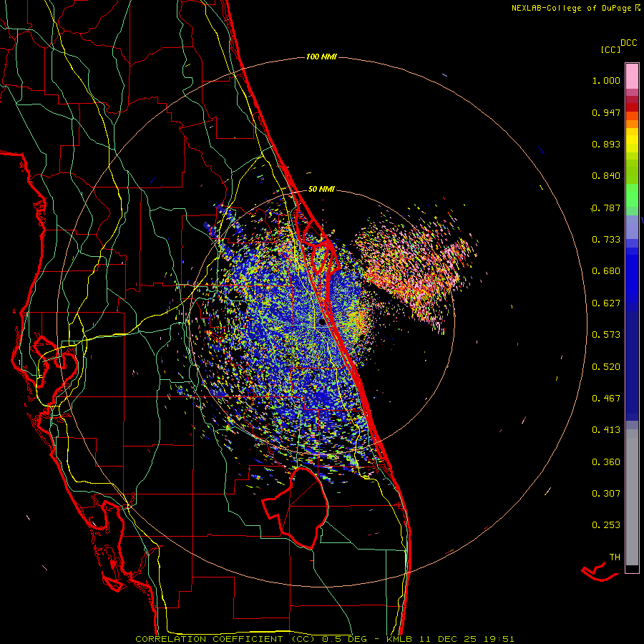644x644 pixels.
Task: Click the 0.253 legend value
Action: tap(606, 525)
